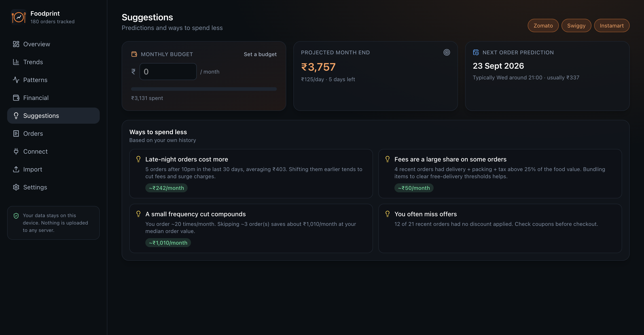Go to the Trends section
The height and width of the screenshot is (335, 644).
(53, 62)
